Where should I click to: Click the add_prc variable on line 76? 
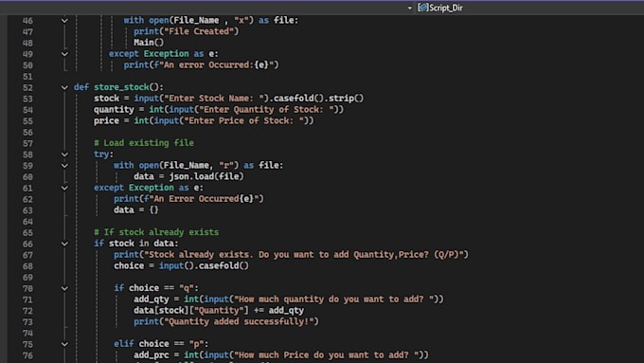[x=152, y=354]
